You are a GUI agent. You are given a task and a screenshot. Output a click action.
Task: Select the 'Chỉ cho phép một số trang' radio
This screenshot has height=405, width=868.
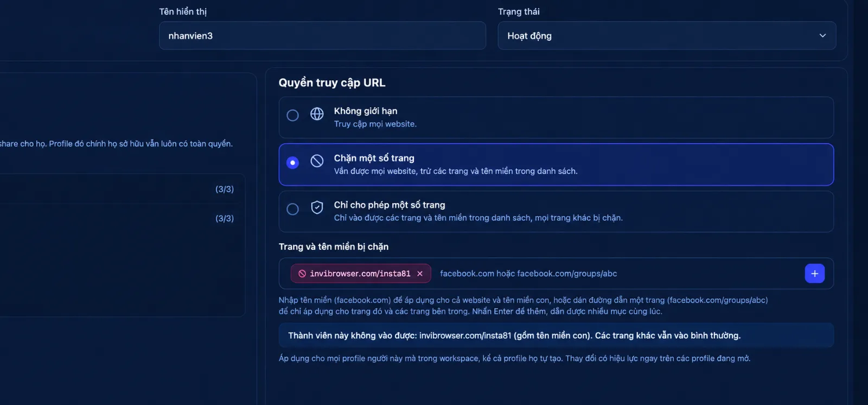[292, 210]
